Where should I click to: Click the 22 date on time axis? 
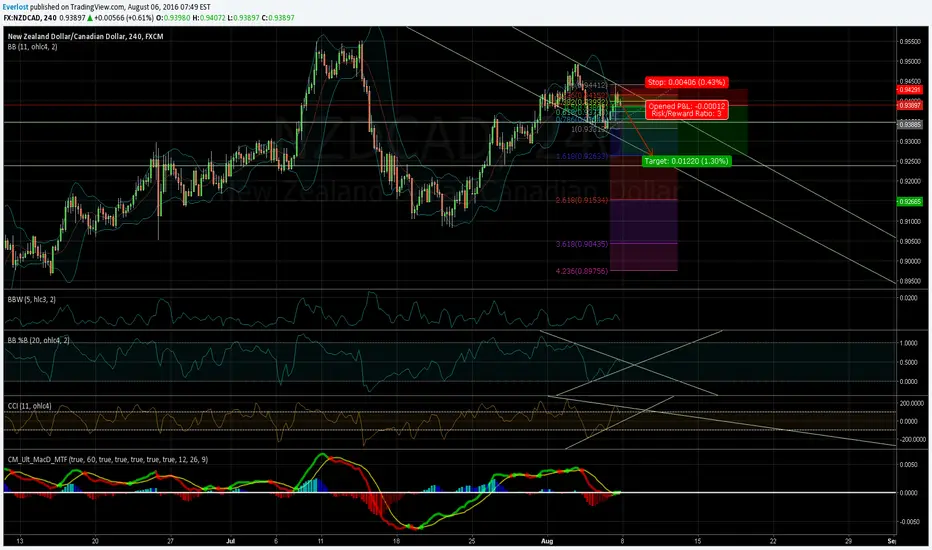773,541
